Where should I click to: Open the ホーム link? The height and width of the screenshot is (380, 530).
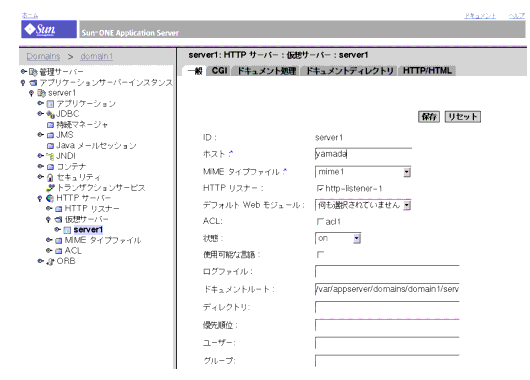30,16
